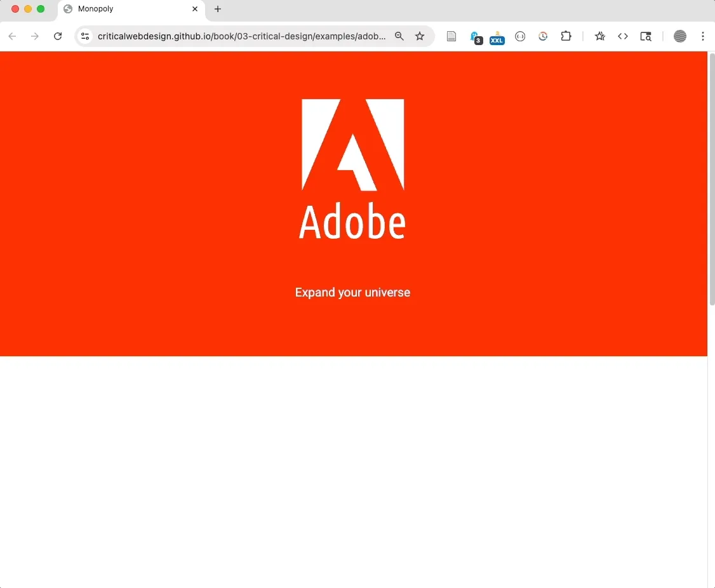Open a new browser tab
Image resolution: width=715 pixels, height=588 pixels.
click(x=218, y=9)
